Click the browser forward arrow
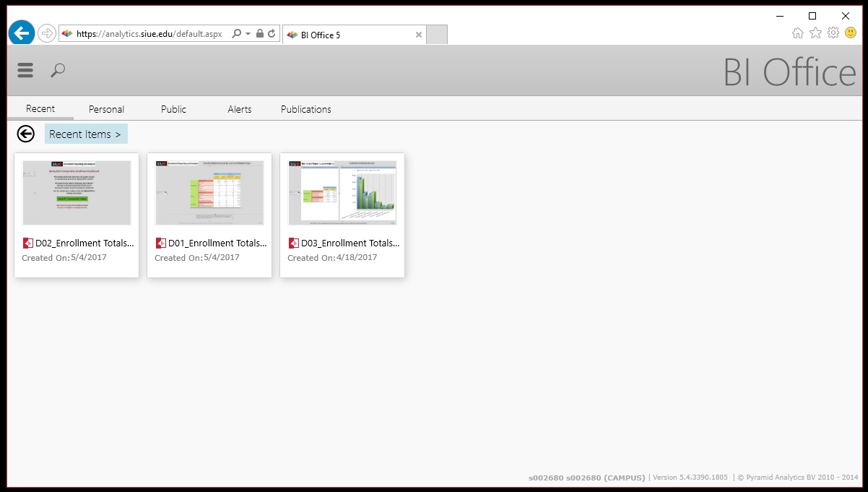Viewport: 868px width, 492px height. click(x=47, y=33)
